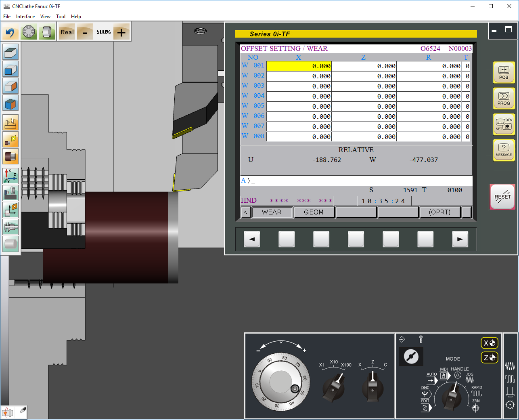Viewport: 519px width, 420px height.
Task: Click the red mirror icon at bottom left
Action: point(7,412)
